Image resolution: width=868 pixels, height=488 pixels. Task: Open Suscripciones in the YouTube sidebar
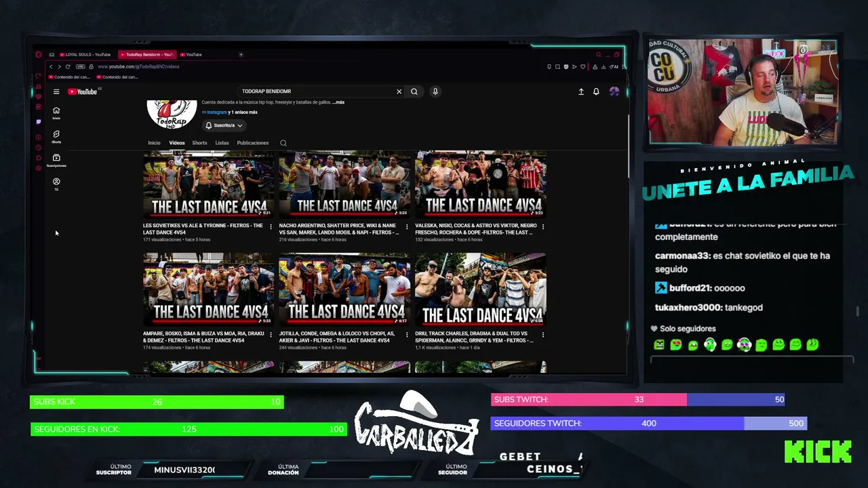(x=56, y=160)
